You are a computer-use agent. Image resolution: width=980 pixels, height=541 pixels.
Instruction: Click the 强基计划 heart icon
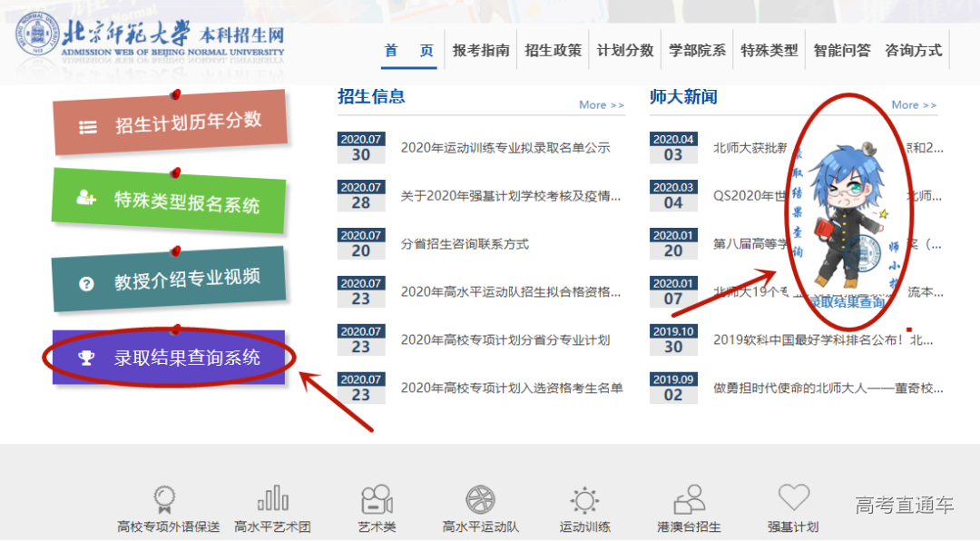[793, 497]
